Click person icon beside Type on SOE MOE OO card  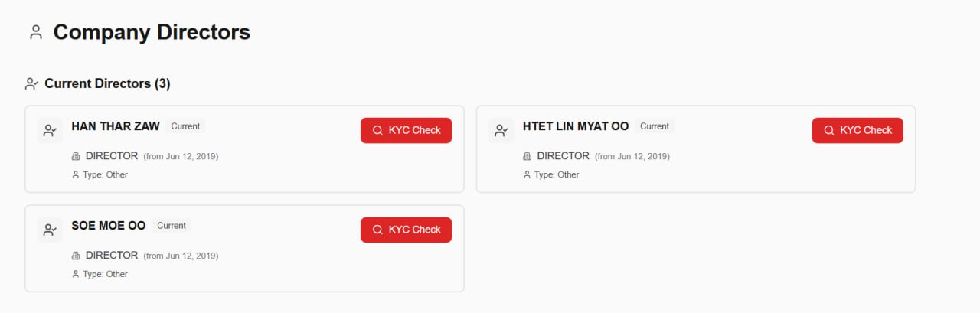click(x=75, y=274)
